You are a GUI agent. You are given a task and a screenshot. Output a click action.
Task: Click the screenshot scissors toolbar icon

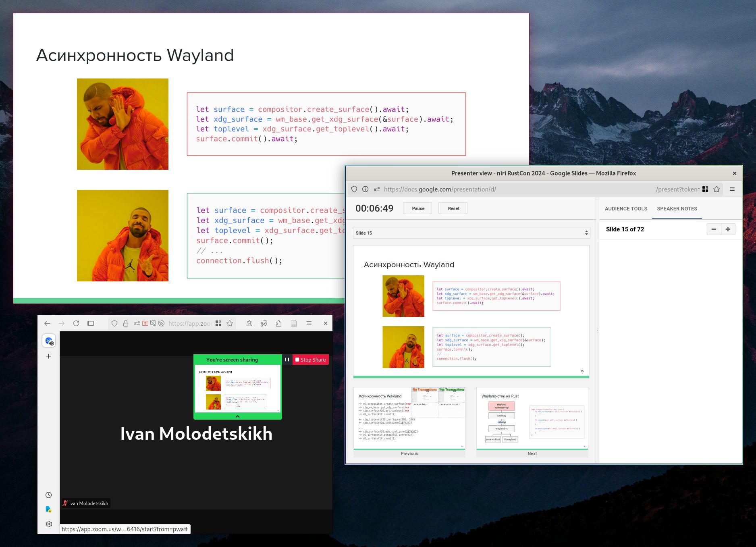(x=264, y=323)
